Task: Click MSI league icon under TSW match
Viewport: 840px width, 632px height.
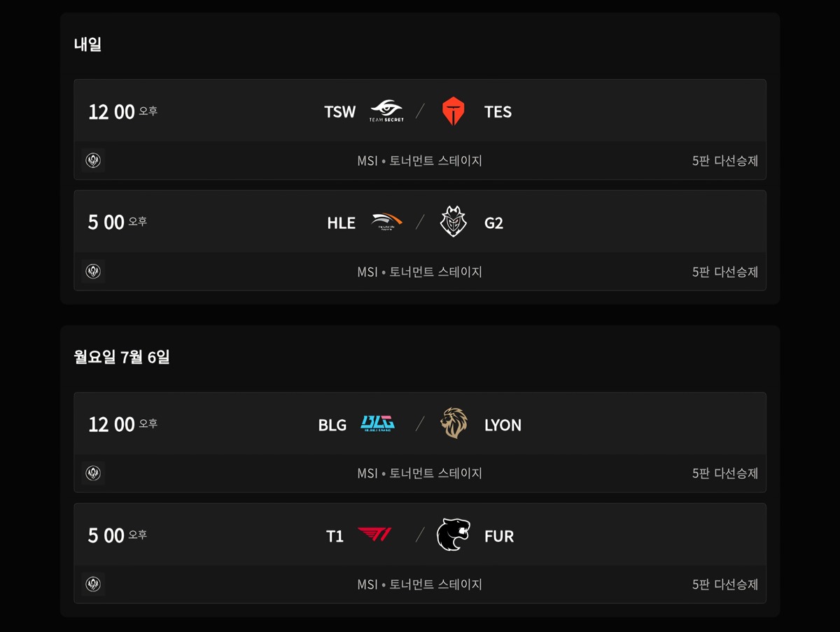Action: [93, 160]
